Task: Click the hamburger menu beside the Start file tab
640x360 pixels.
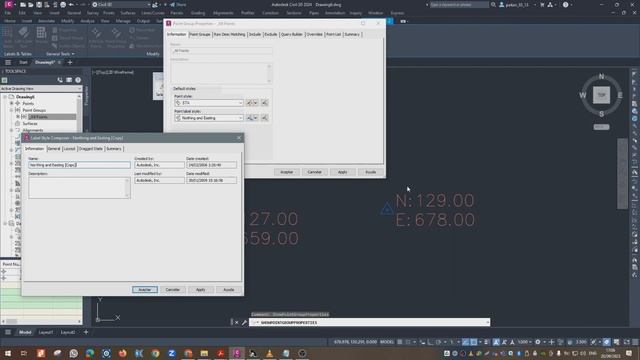Action: point(8,62)
